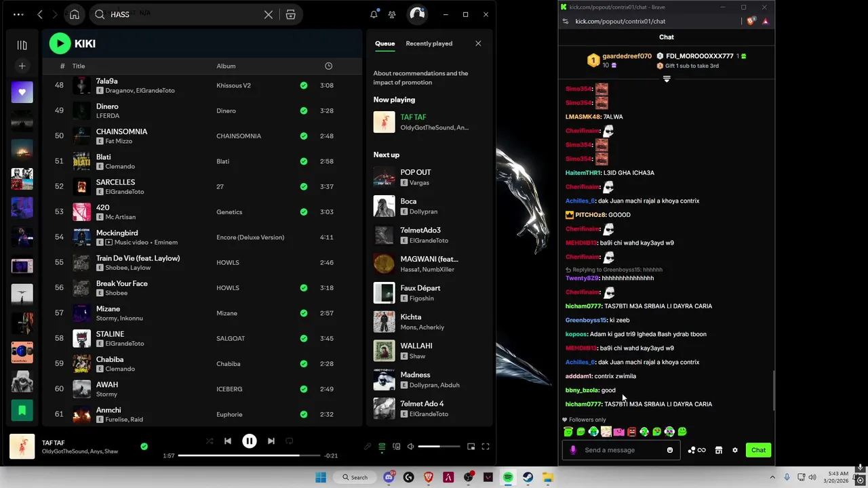
Task: Click the now playing TAF TAF cover art
Action: pyautogui.click(x=384, y=122)
